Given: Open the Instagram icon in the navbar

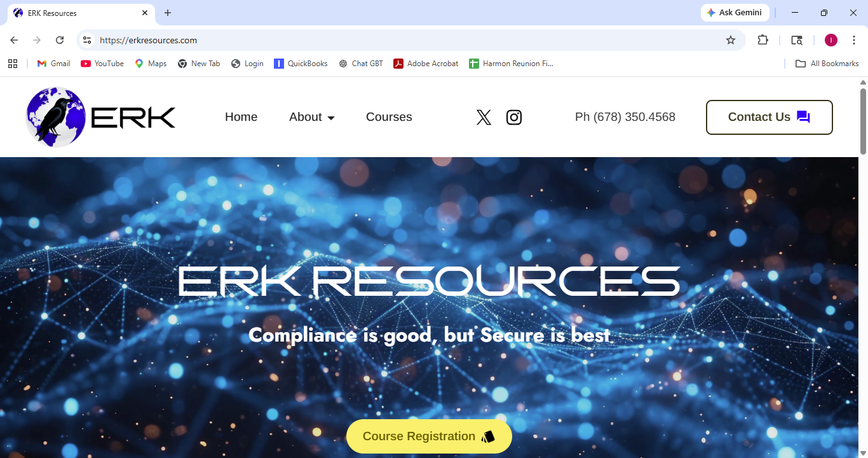Looking at the screenshot, I should point(514,117).
